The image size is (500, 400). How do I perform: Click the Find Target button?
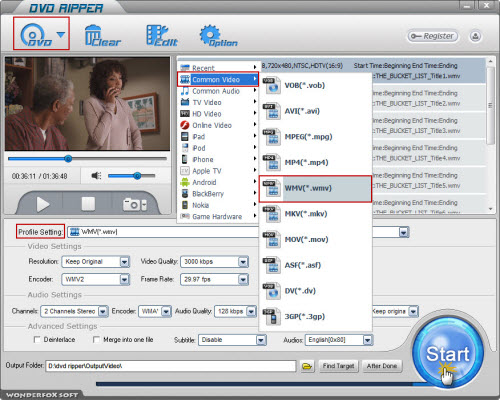tap(338, 366)
